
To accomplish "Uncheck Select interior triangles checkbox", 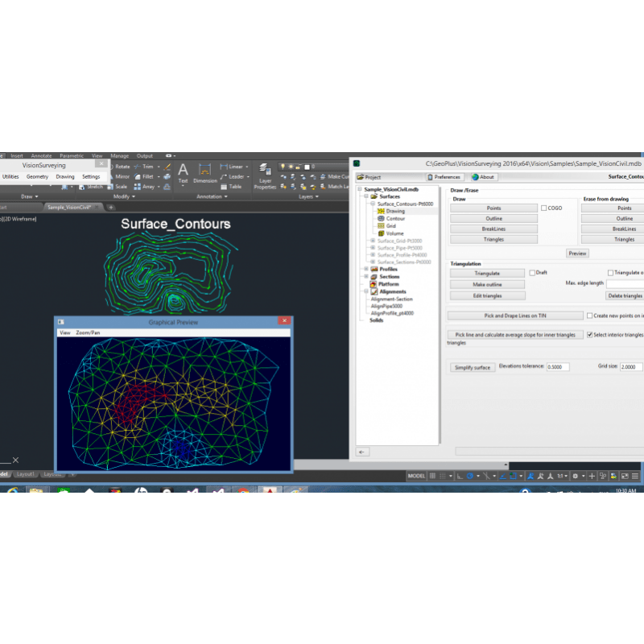I will point(590,335).
